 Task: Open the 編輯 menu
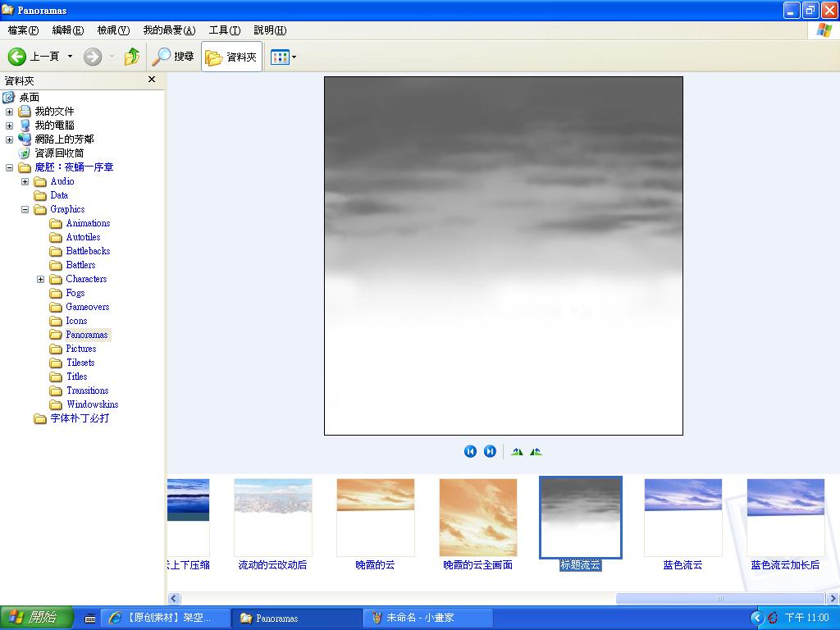click(x=68, y=30)
